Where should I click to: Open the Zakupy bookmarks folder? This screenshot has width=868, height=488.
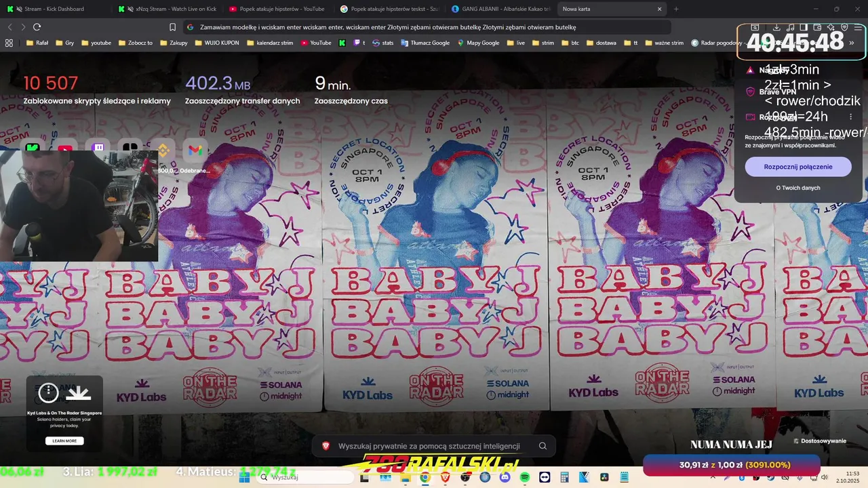173,43
